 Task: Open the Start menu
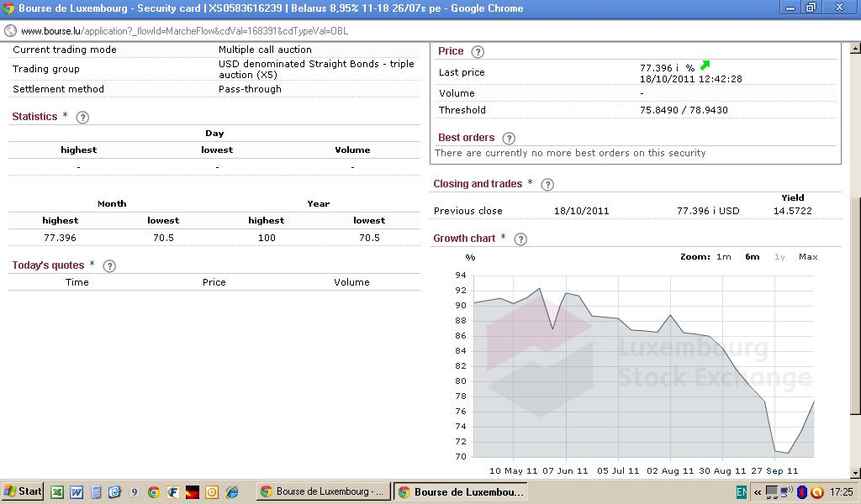point(23,492)
